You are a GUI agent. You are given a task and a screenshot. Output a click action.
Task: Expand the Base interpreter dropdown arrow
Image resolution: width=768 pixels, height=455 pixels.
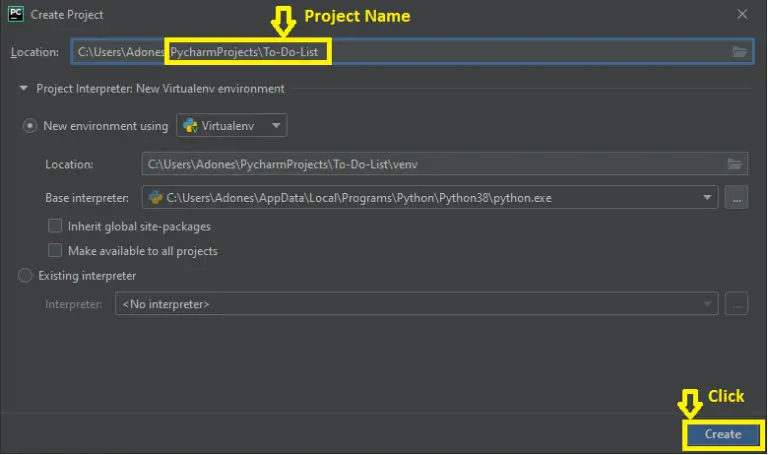(707, 197)
